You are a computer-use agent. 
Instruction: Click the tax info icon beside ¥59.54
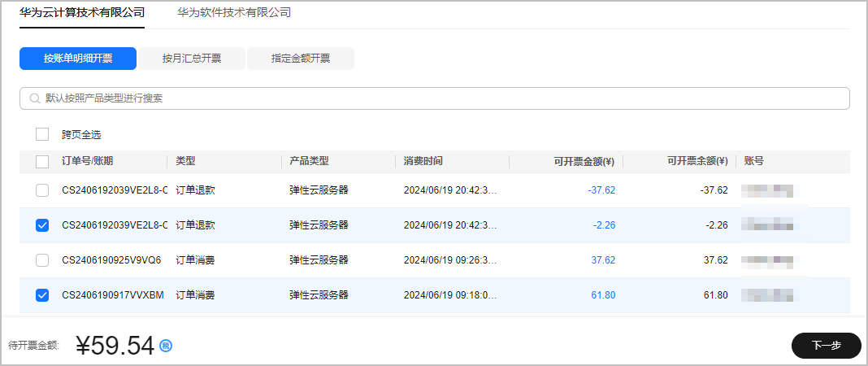click(166, 346)
